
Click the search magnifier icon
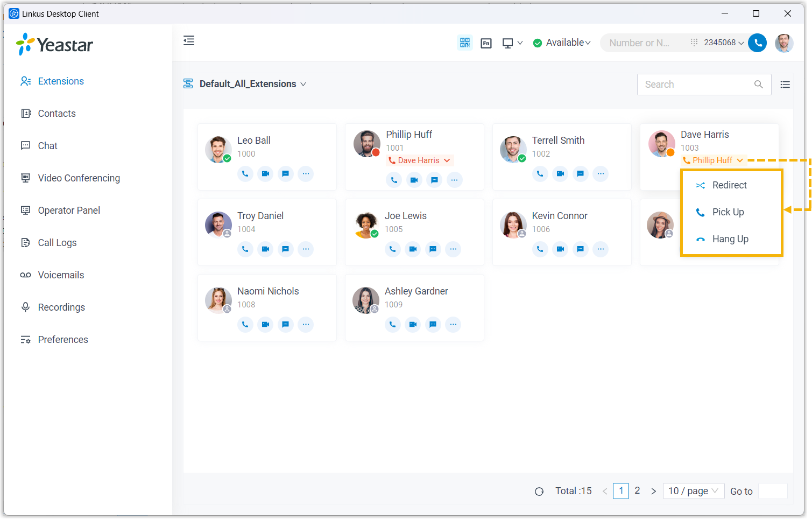tap(759, 85)
